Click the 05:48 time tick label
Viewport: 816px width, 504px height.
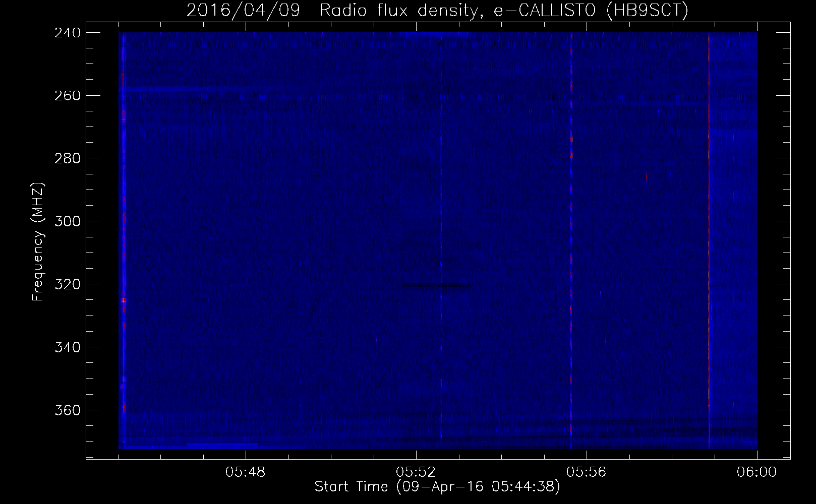(x=246, y=472)
